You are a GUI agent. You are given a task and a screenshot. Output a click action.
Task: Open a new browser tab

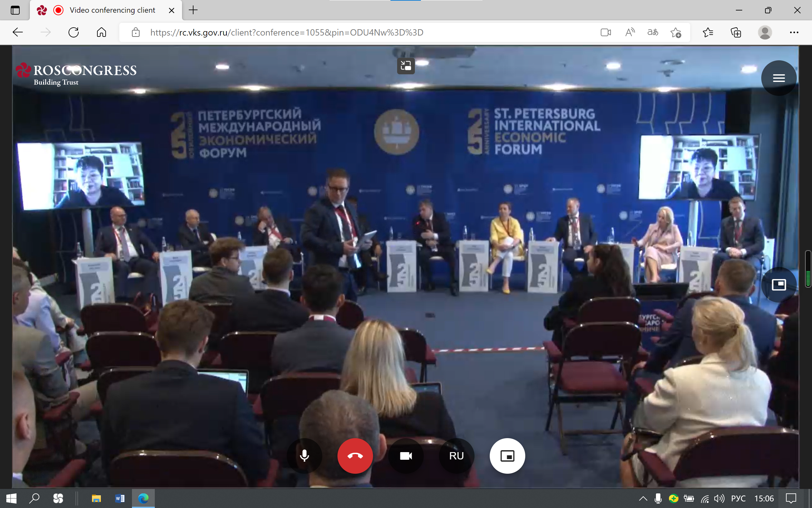[193, 10]
